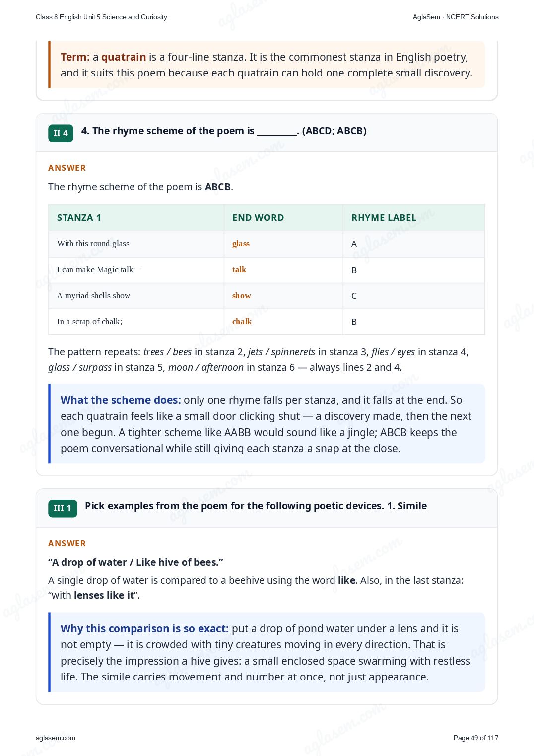This screenshot has width=534, height=756.
Task: Click the first ANSWER label under rhyme question
Action: (x=67, y=168)
